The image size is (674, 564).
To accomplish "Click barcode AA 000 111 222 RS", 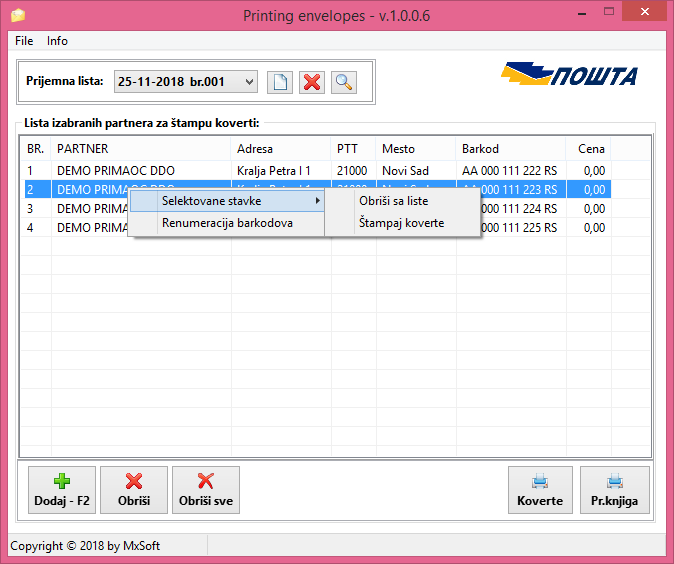I will 509,171.
